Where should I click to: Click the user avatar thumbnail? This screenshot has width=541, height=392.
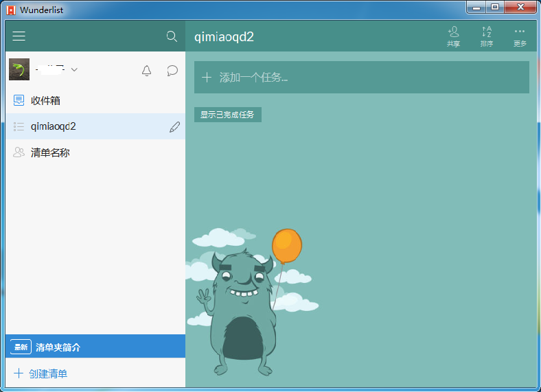pyautogui.click(x=19, y=69)
